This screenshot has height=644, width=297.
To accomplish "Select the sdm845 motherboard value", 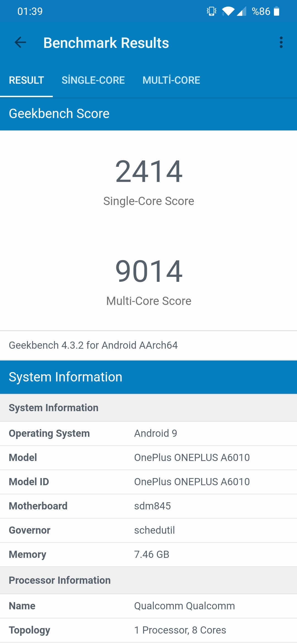I will coord(153,506).
